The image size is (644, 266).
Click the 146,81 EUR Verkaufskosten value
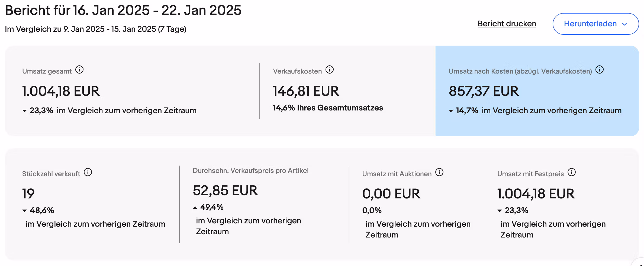click(306, 91)
